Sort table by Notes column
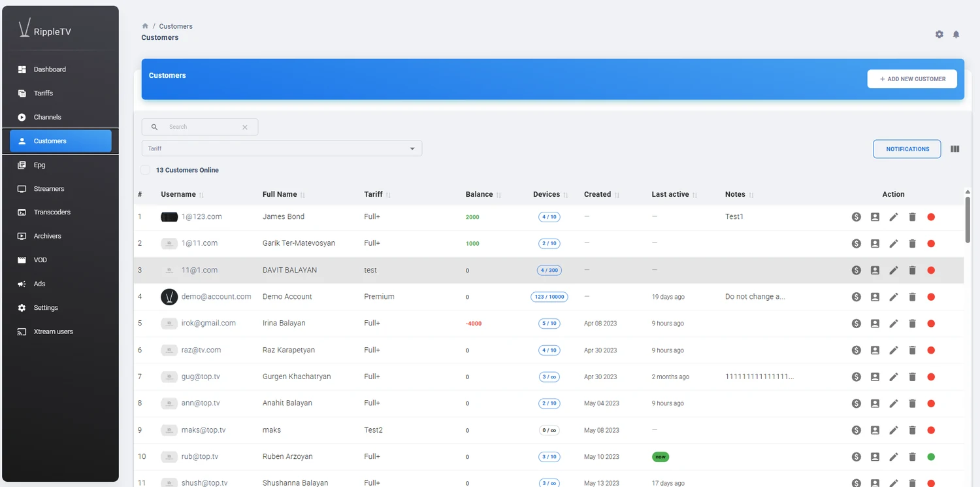Screen dimensions: 980x487 (x=740, y=194)
